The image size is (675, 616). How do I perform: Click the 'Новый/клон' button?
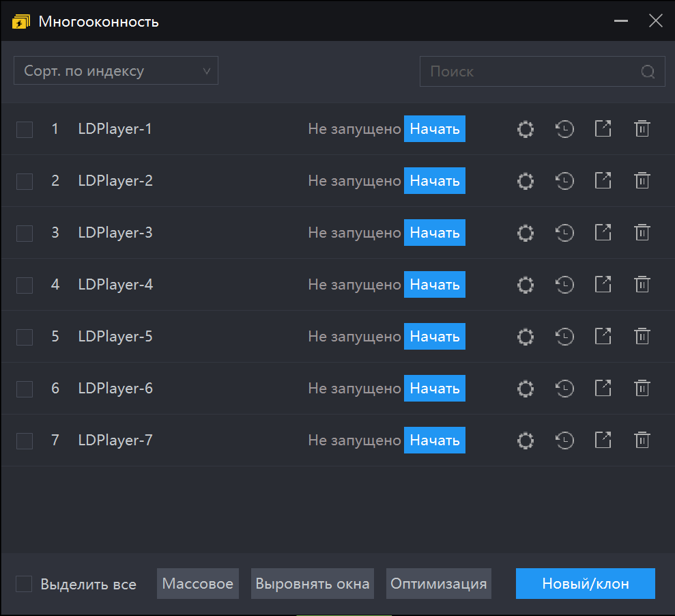pyautogui.click(x=586, y=584)
